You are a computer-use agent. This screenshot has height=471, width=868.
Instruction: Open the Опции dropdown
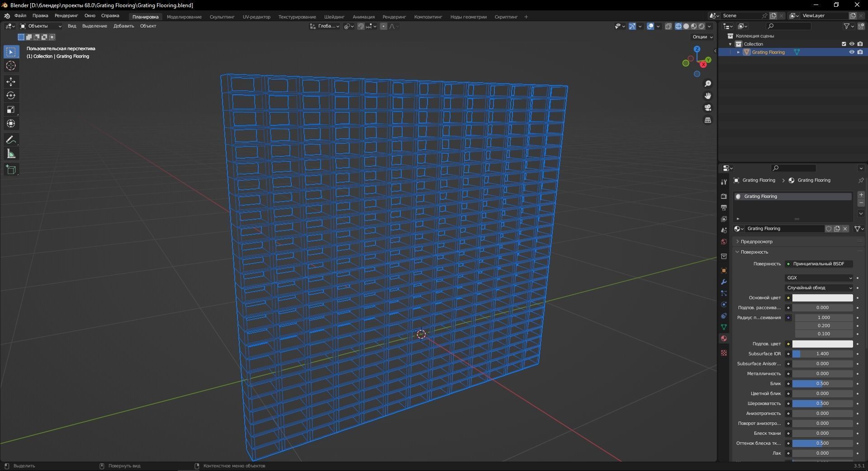702,37
